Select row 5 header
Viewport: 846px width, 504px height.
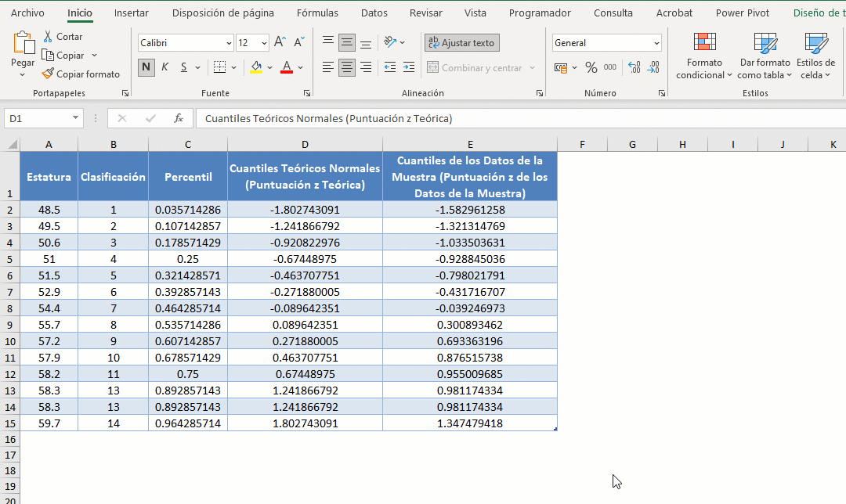tap(9, 259)
